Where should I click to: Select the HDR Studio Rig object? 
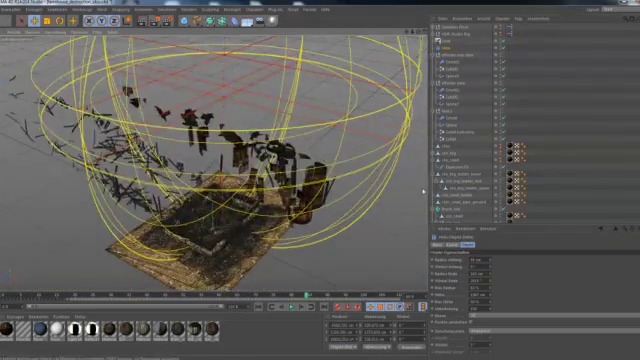click(456, 34)
